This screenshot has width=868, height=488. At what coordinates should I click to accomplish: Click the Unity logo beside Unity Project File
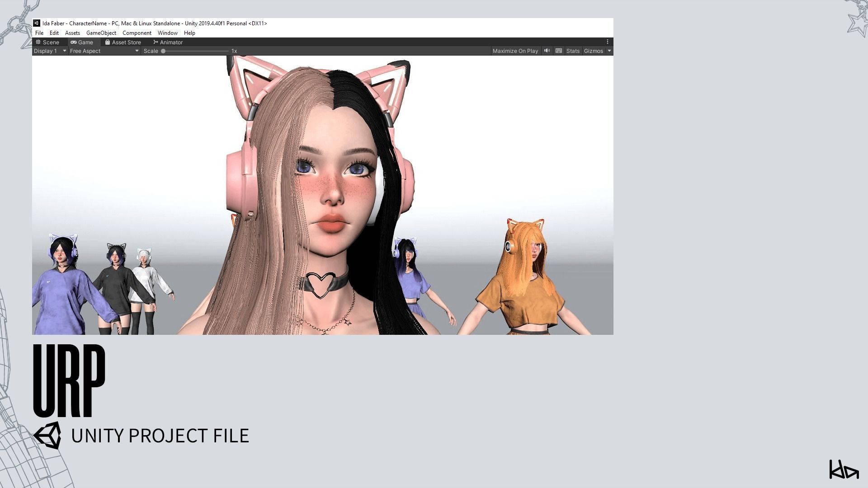[47, 436]
